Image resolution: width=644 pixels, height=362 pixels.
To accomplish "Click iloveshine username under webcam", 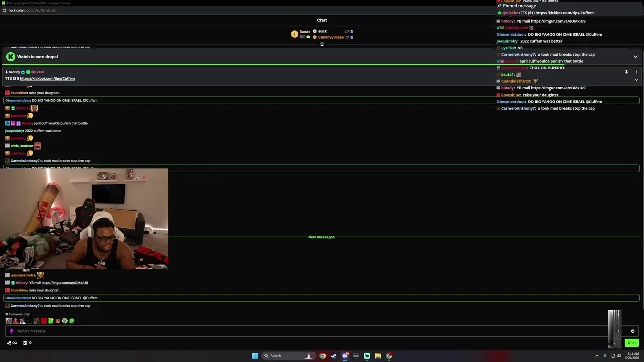I will (x=19, y=290).
